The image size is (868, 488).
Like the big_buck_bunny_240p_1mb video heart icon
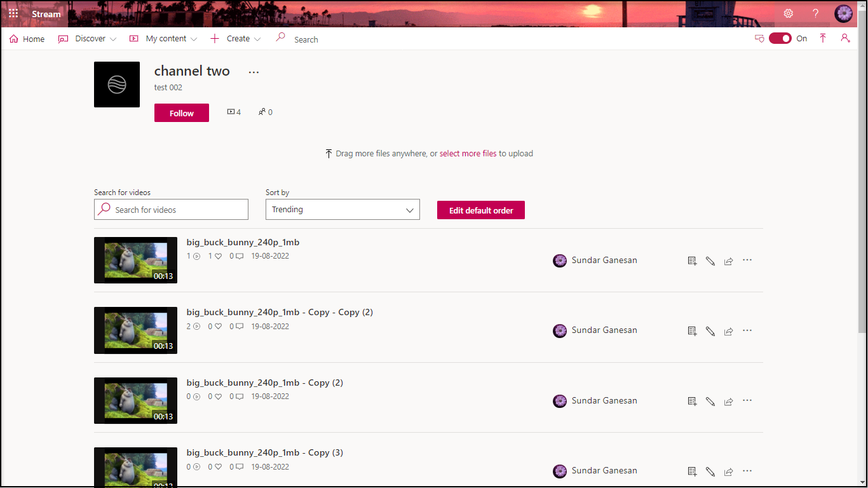(218, 257)
